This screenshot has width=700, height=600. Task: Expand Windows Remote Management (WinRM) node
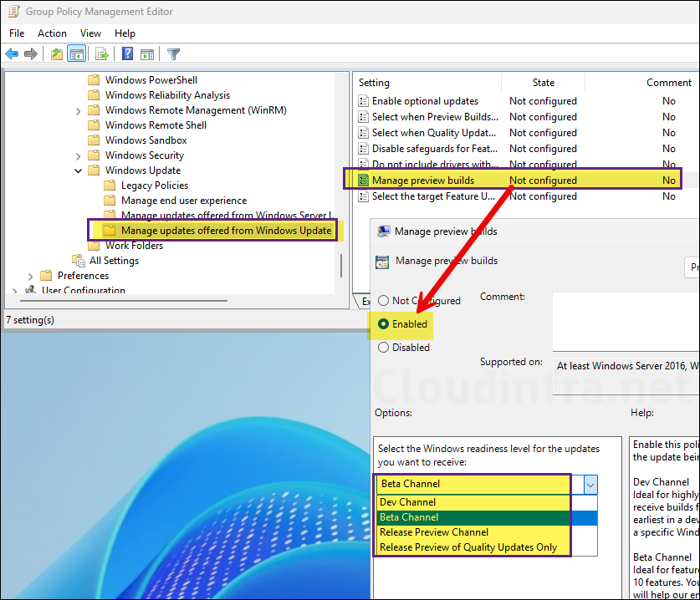coord(78,111)
